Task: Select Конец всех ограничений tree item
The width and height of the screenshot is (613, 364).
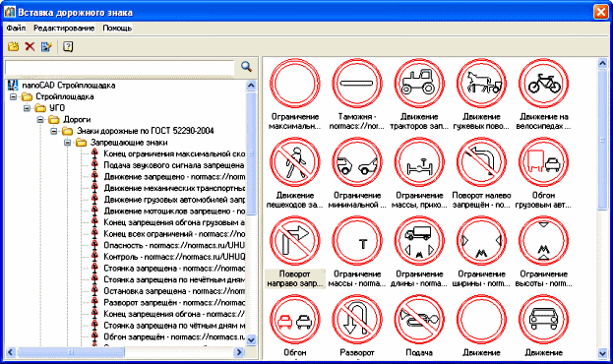Action: pos(174,234)
